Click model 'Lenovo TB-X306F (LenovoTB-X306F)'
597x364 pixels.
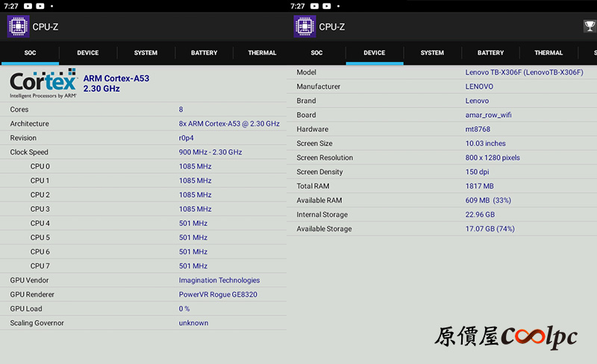tap(525, 72)
